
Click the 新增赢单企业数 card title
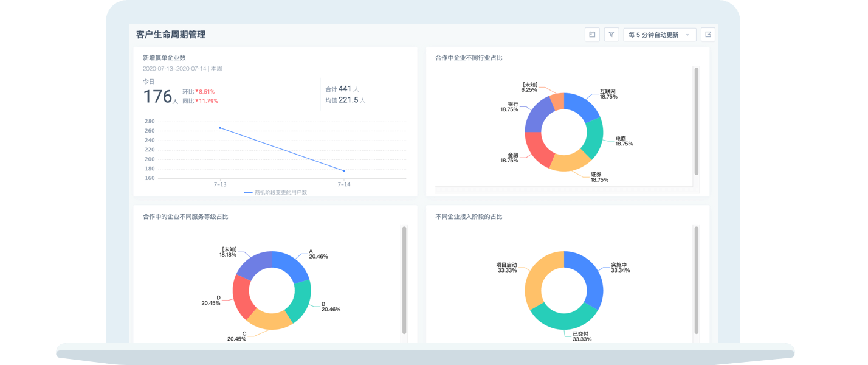coord(164,58)
